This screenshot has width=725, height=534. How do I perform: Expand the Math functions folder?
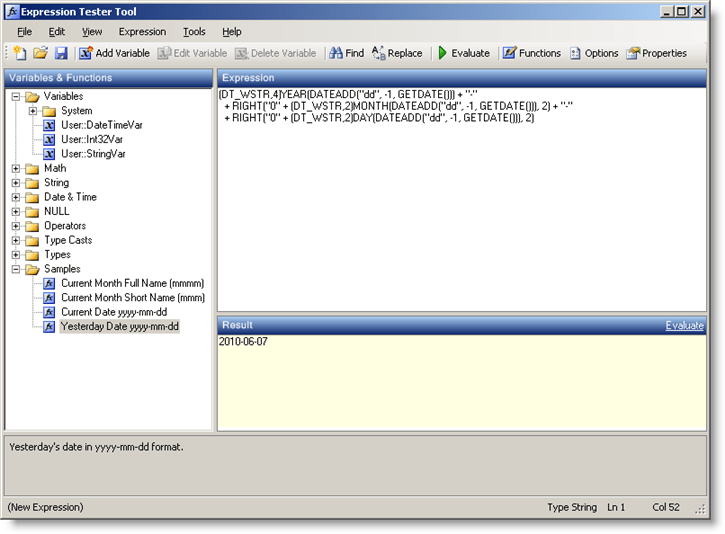(16, 169)
